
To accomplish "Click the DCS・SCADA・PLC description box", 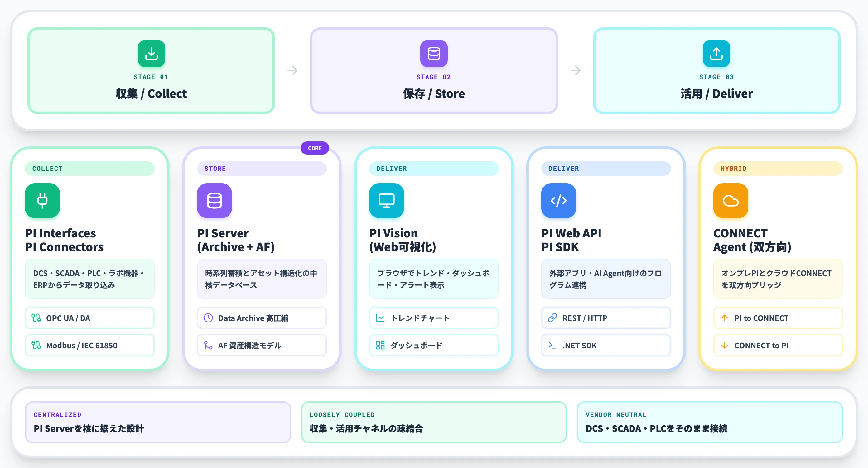I will coord(89,279).
